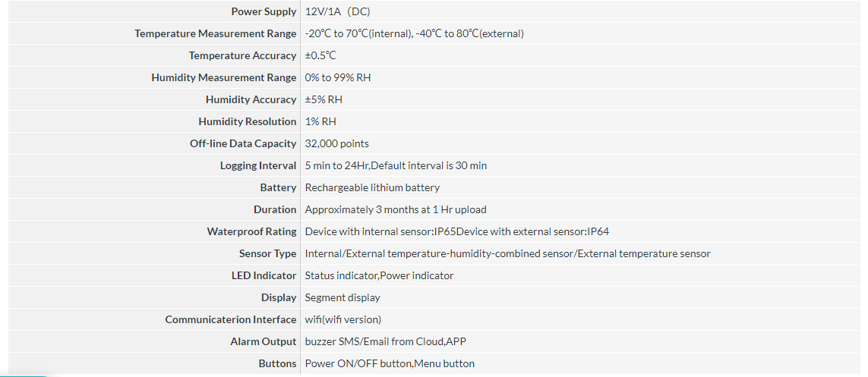The image size is (868, 377).
Task: Select the 32,000 points value
Action: pos(336,143)
